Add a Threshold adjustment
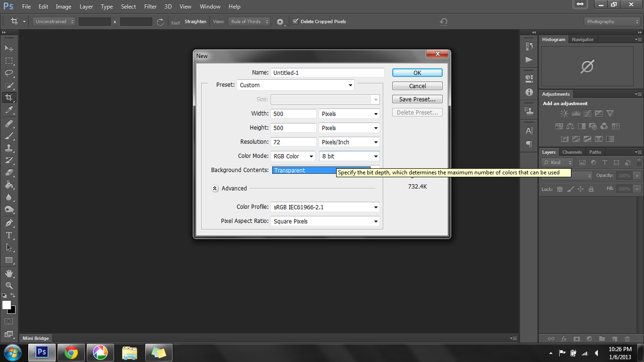This screenshot has height=362, width=644. tap(587, 139)
